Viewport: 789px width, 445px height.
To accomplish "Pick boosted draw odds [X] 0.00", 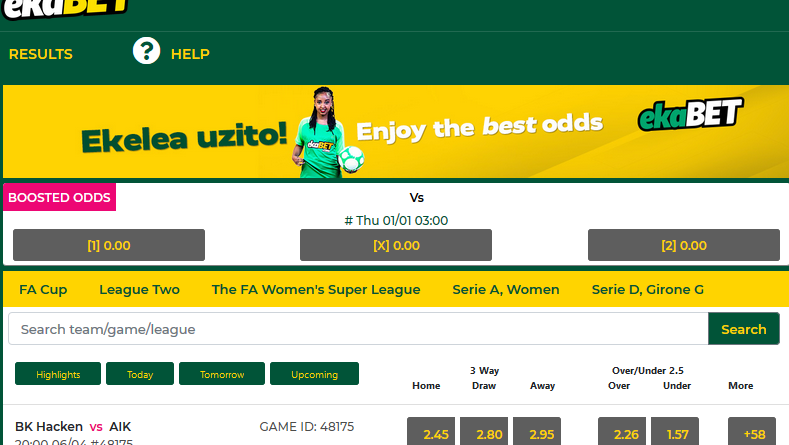I will tap(396, 245).
